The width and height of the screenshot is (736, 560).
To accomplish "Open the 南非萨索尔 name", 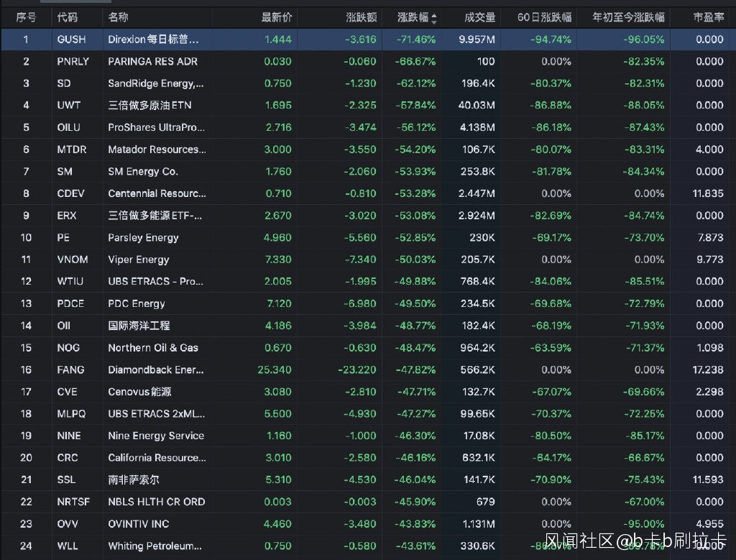I will [134, 479].
